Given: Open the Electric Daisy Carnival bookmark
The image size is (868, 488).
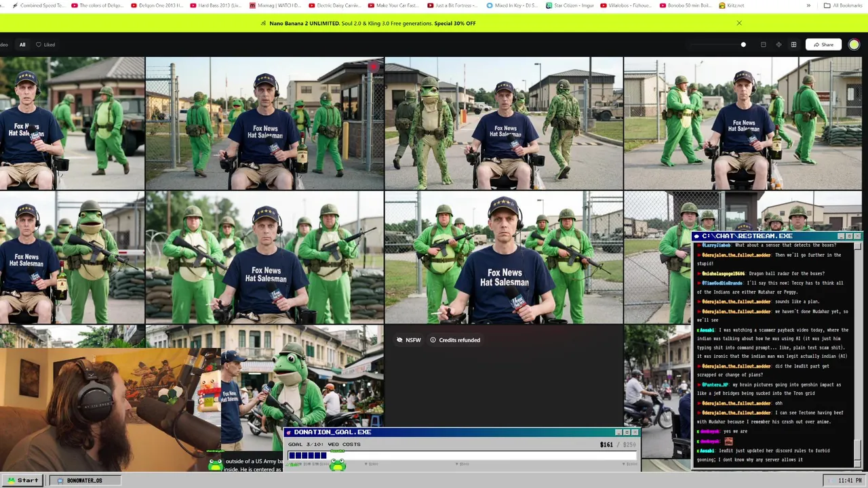Looking at the screenshot, I should click(334, 5).
